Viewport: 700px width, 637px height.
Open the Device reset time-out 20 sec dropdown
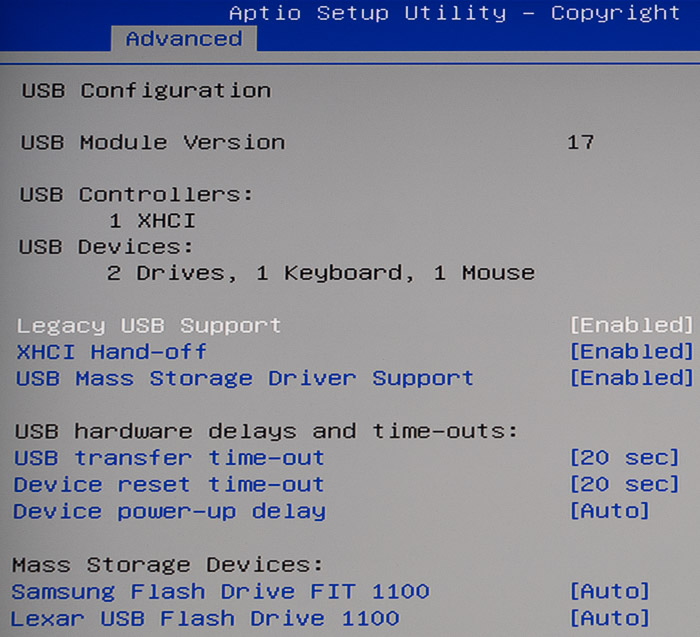[x=625, y=484]
